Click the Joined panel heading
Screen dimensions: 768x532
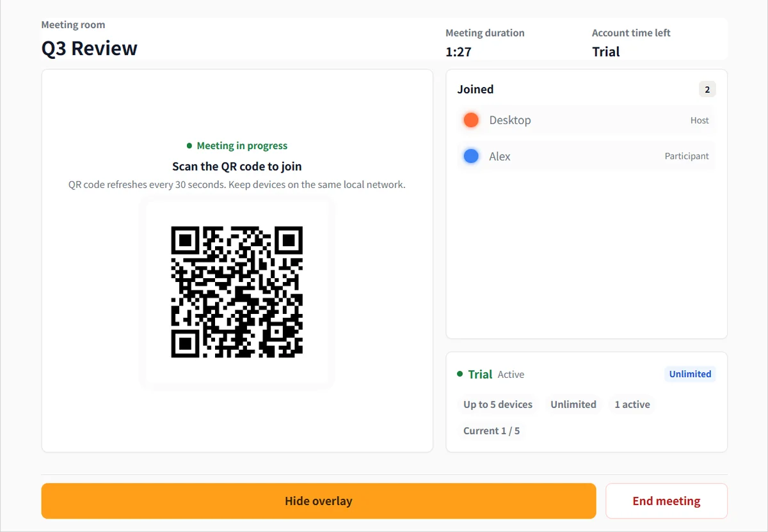point(476,90)
